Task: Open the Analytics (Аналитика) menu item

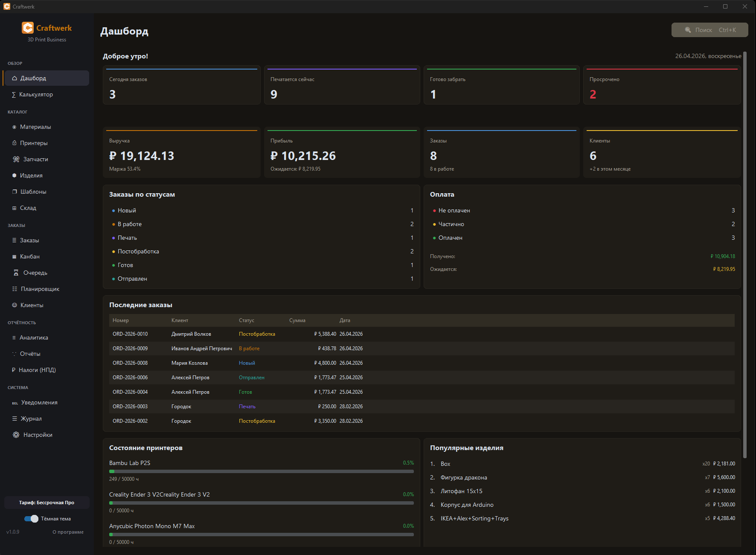Action: [34, 338]
